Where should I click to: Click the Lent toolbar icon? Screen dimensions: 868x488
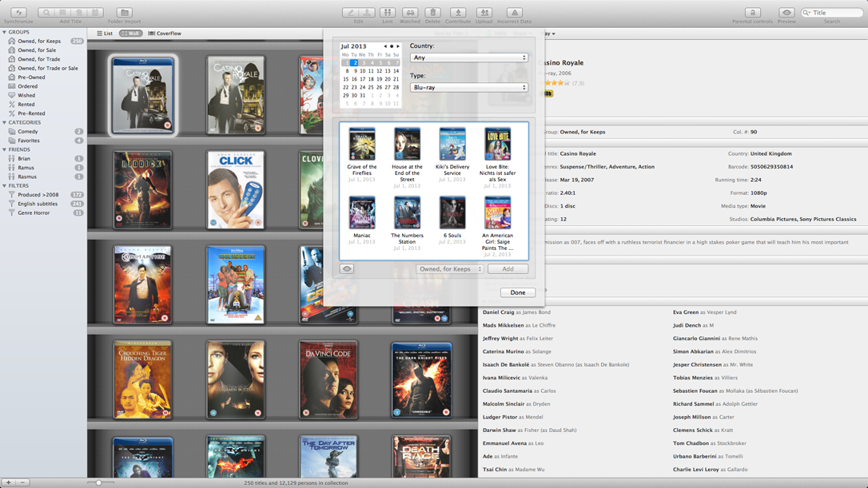click(388, 12)
